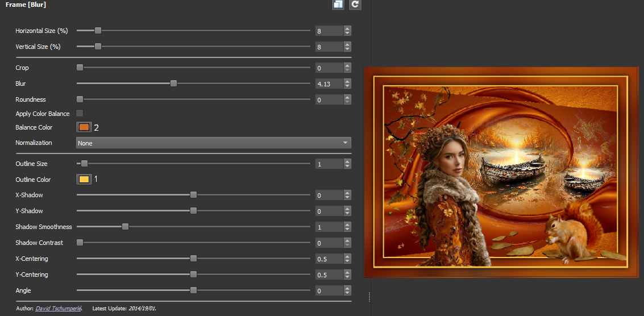Focus the Y-Shadow value field
The image size is (644, 316).
coord(330,211)
